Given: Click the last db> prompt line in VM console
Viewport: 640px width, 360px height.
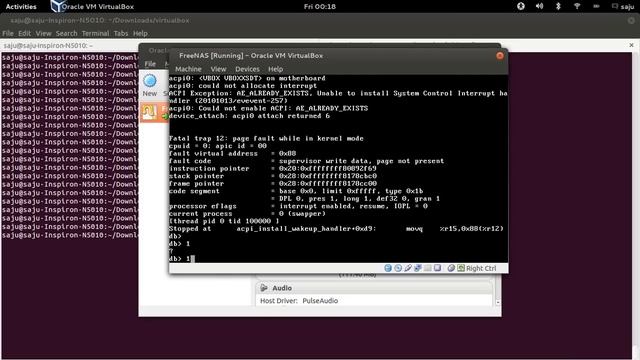Looking at the screenshot, I should (x=182, y=259).
